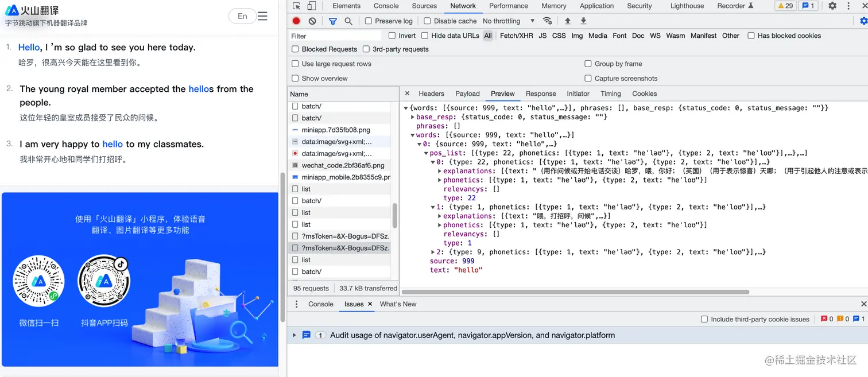
Task: Click the red record network log button
Action: (x=296, y=21)
